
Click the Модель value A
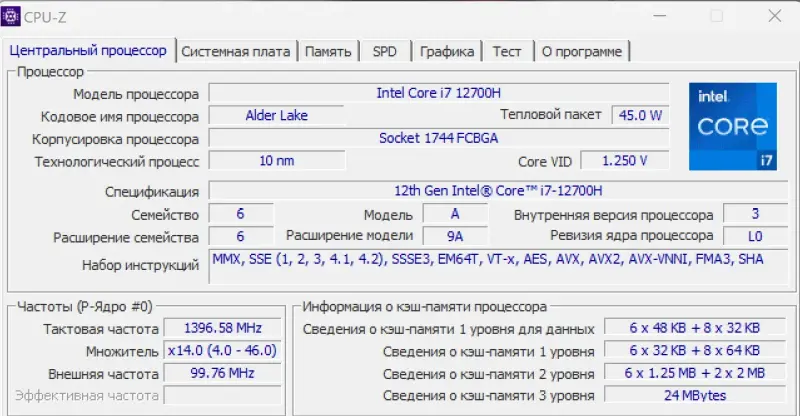pos(455,214)
